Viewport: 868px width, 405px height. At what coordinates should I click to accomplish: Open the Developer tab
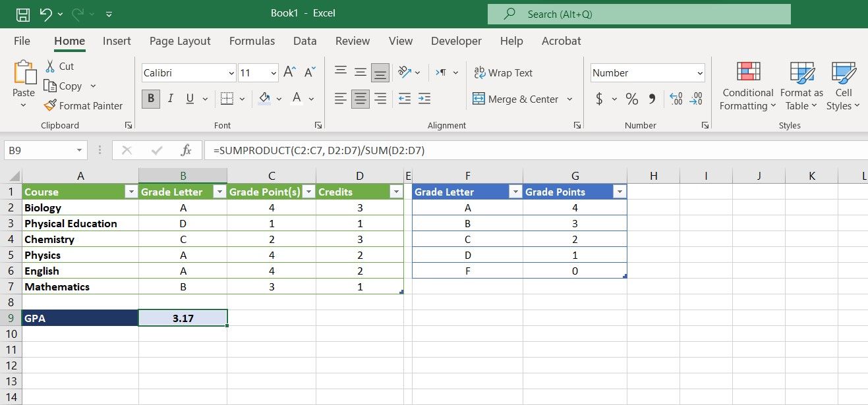[x=456, y=41]
